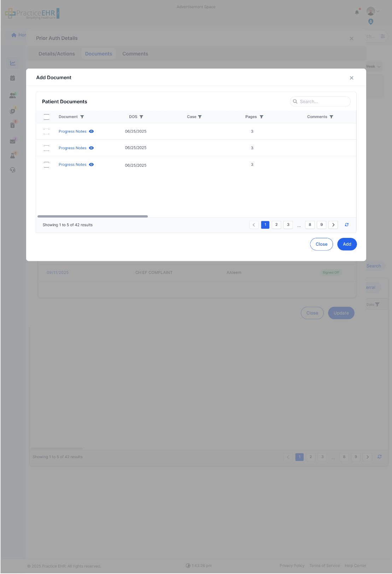The width and height of the screenshot is (392, 574).
Task: Refresh the Patient Documents table
Action: click(x=347, y=225)
